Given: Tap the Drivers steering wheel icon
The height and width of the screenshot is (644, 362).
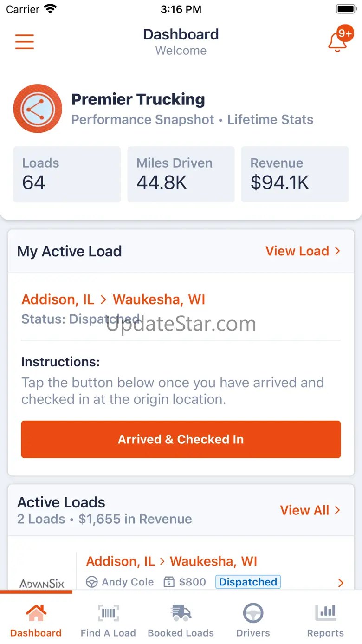Looking at the screenshot, I should [x=253, y=613].
